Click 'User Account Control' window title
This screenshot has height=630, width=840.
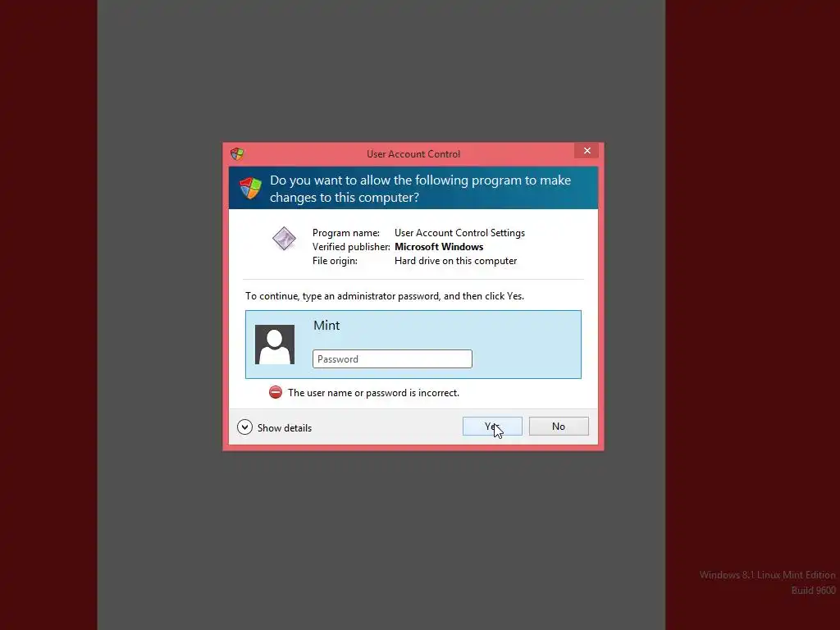413,154
